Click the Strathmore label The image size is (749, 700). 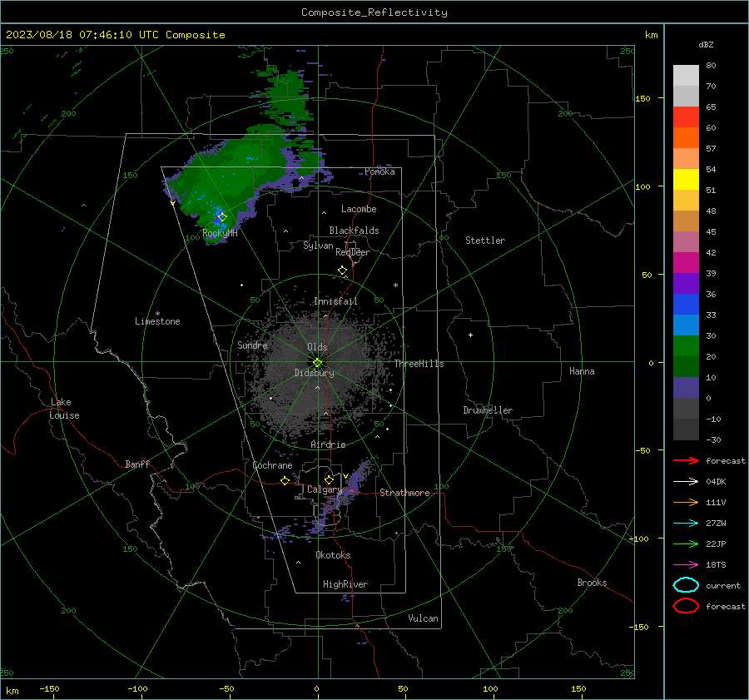coord(404,493)
